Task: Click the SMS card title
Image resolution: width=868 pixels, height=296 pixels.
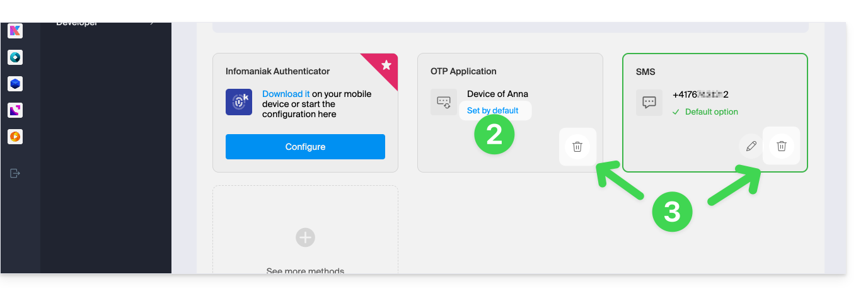Action: click(645, 72)
